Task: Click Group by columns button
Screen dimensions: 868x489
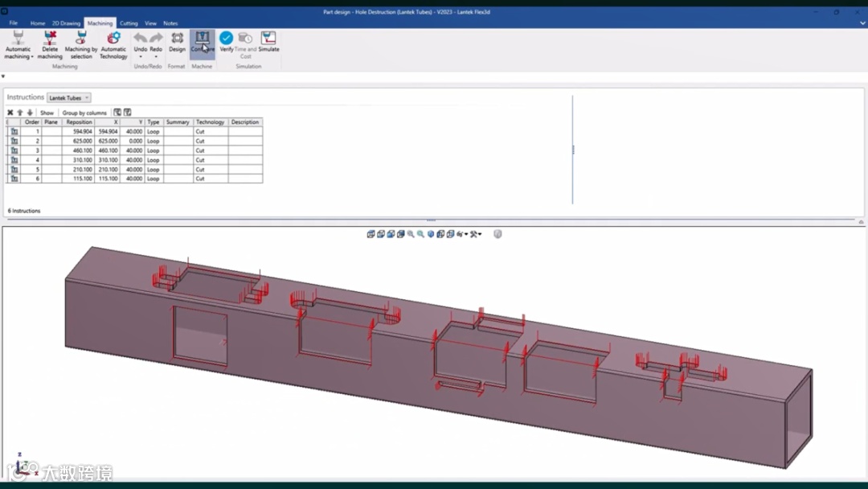Action: (x=84, y=113)
